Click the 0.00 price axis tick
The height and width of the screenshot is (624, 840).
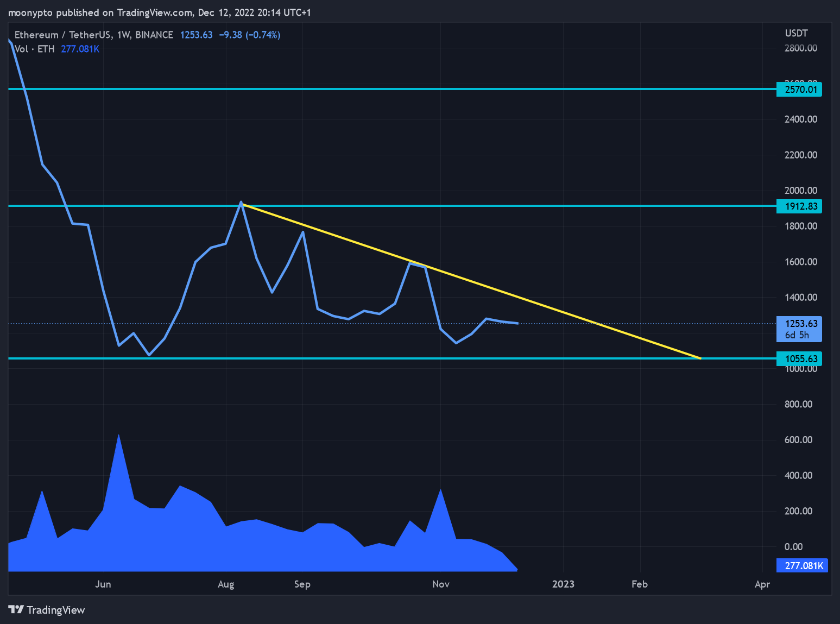(794, 547)
